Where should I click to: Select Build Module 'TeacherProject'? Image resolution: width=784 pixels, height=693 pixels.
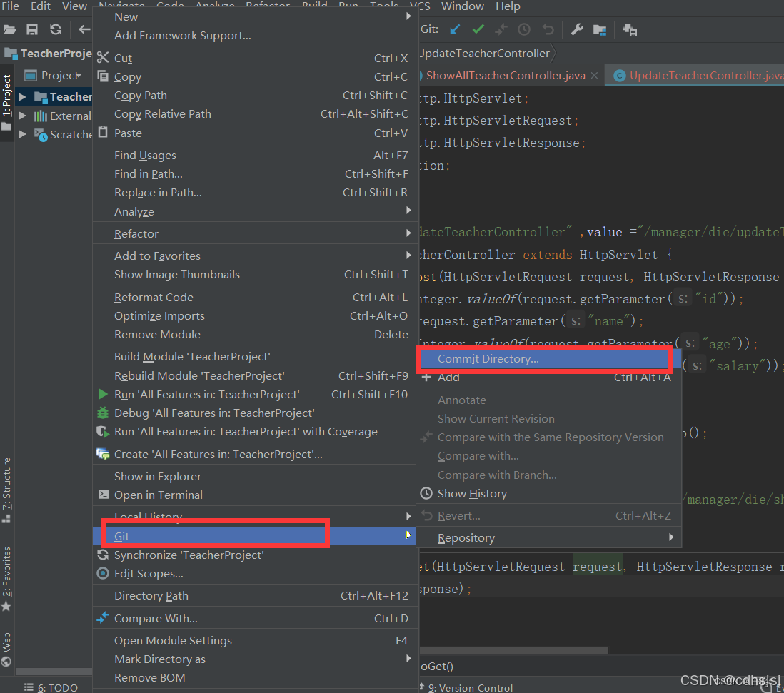255,357
